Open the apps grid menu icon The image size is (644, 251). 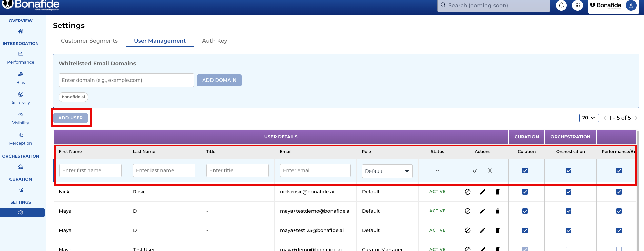coord(577,5)
